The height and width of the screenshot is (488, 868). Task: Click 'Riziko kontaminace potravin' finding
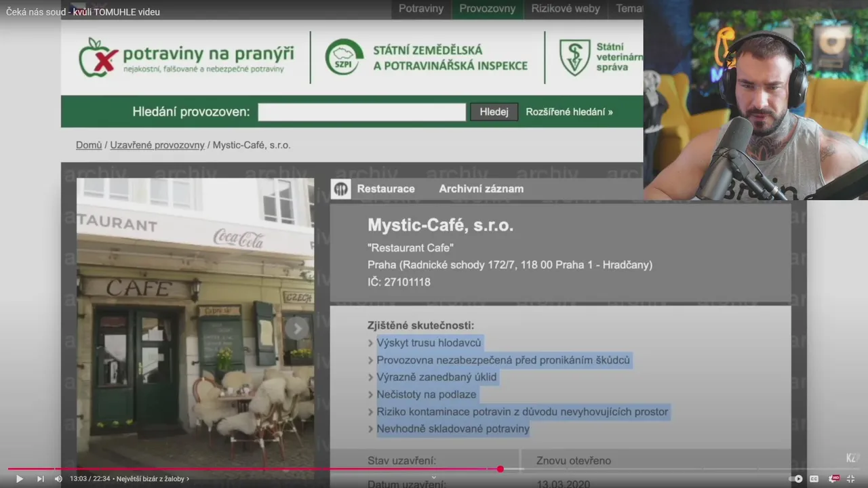[522, 411]
